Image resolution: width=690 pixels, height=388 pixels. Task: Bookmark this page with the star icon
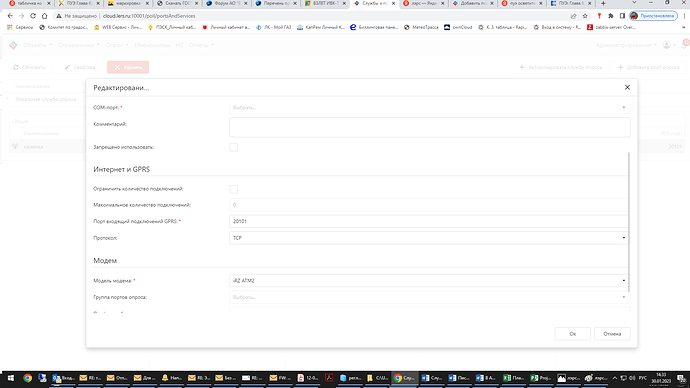click(x=585, y=16)
